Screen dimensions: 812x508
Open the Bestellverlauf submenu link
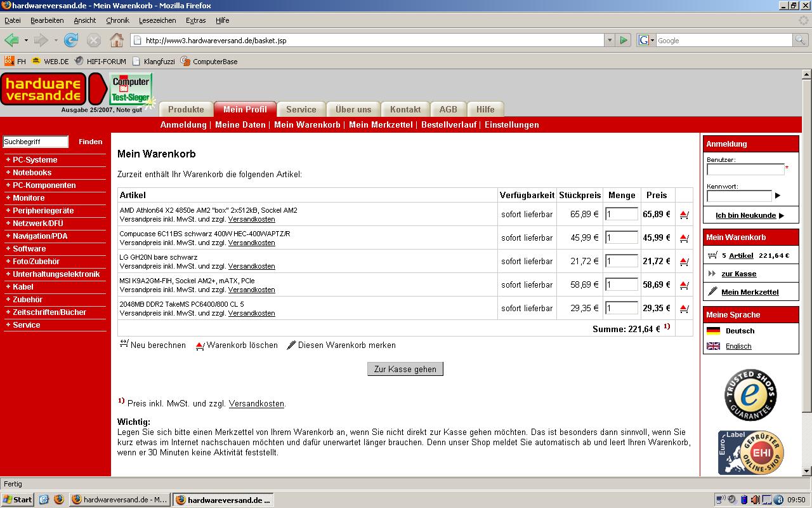click(449, 124)
